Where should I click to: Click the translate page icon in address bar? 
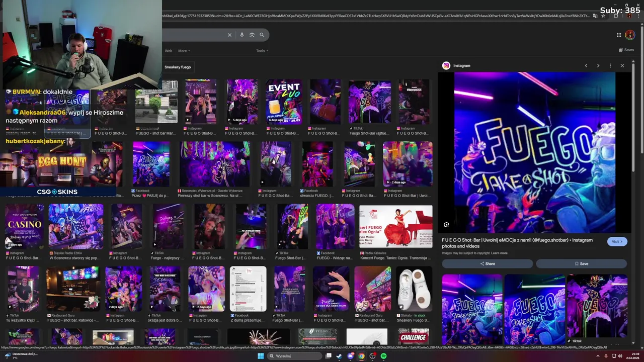595,16
